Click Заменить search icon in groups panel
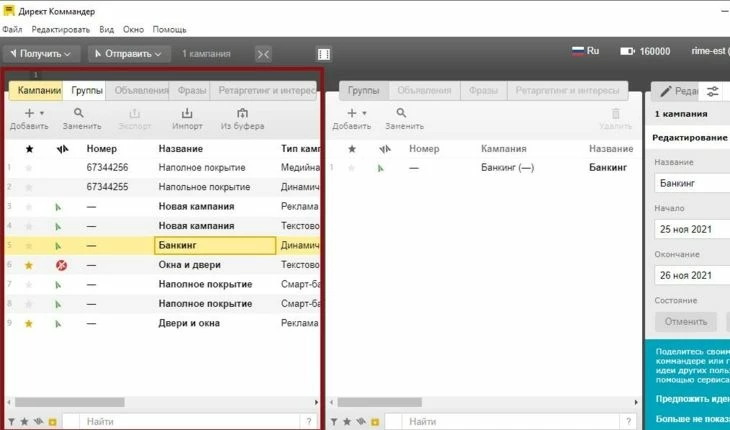The height and width of the screenshot is (430, 730). tap(401, 113)
